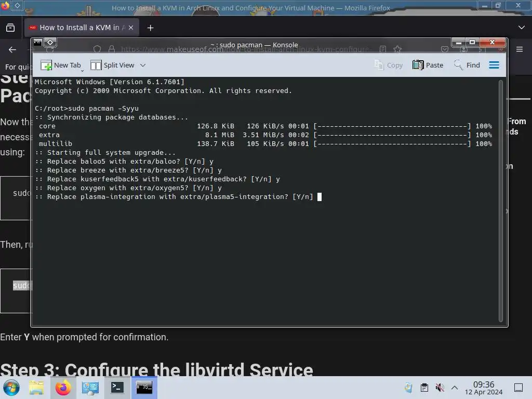The image size is (532, 399).
Task: Click the tracking protection shield icon
Action: click(97, 49)
